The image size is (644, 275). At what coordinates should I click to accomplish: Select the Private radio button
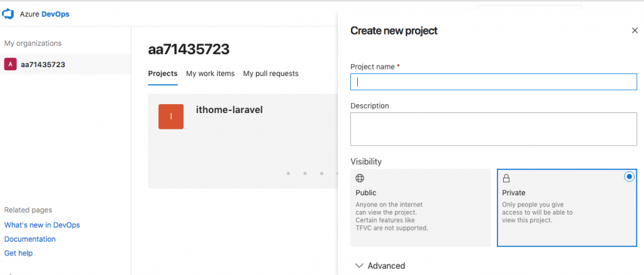[629, 177]
